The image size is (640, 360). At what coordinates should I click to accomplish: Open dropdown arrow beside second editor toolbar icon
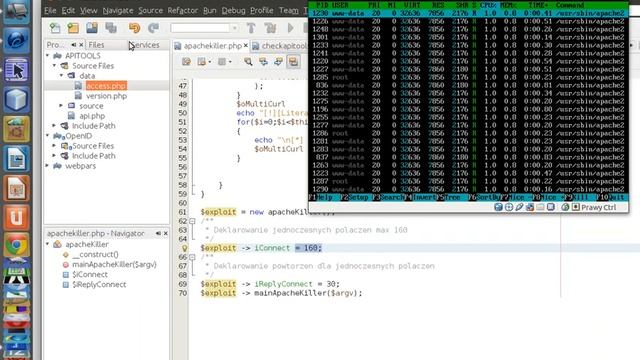point(209,62)
